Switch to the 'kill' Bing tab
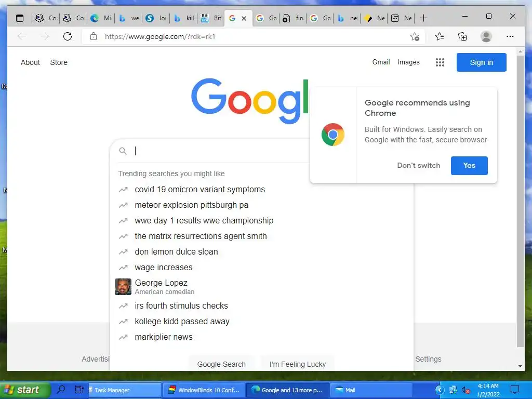The image size is (532, 399). point(183,18)
